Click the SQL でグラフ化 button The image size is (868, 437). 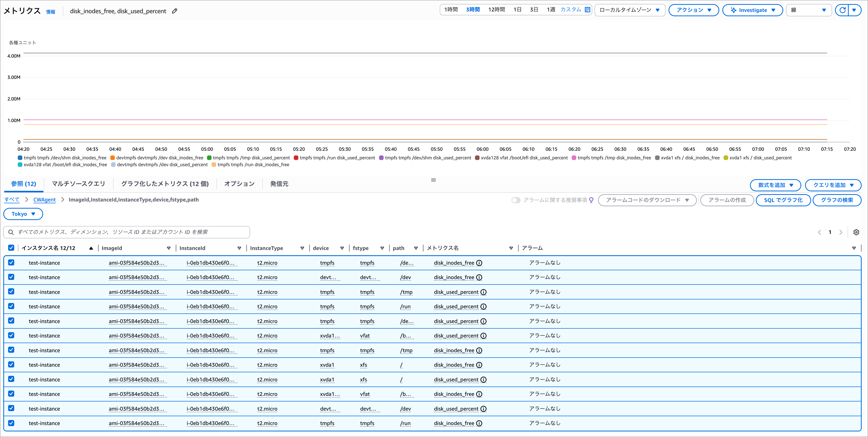pyautogui.click(x=783, y=200)
